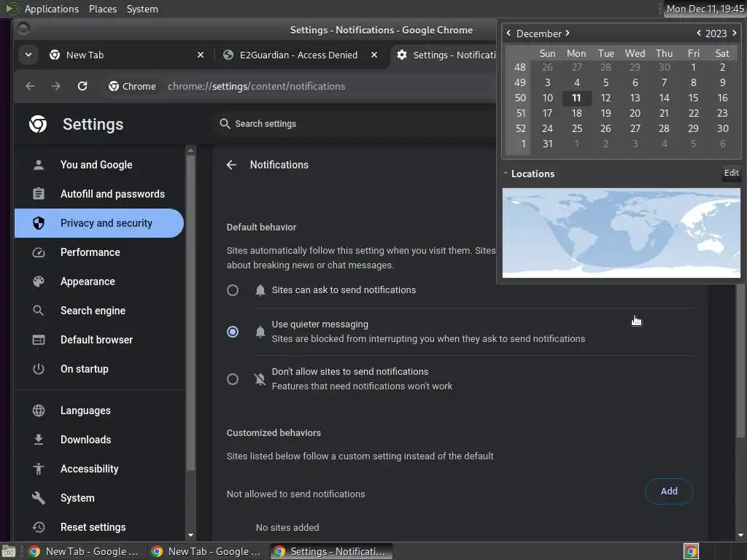Switch to first New Tab taskbar window
The width and height of the screenshot is (747, 560).
click(85, 551)
